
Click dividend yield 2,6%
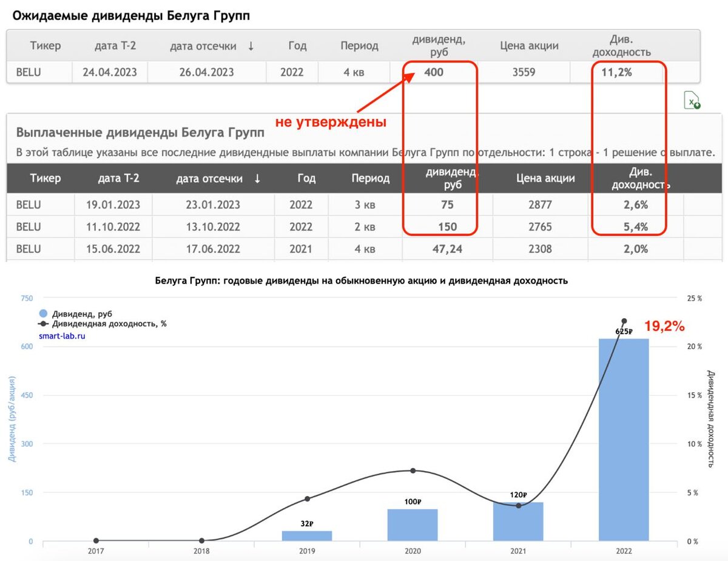tap(636, 205)
